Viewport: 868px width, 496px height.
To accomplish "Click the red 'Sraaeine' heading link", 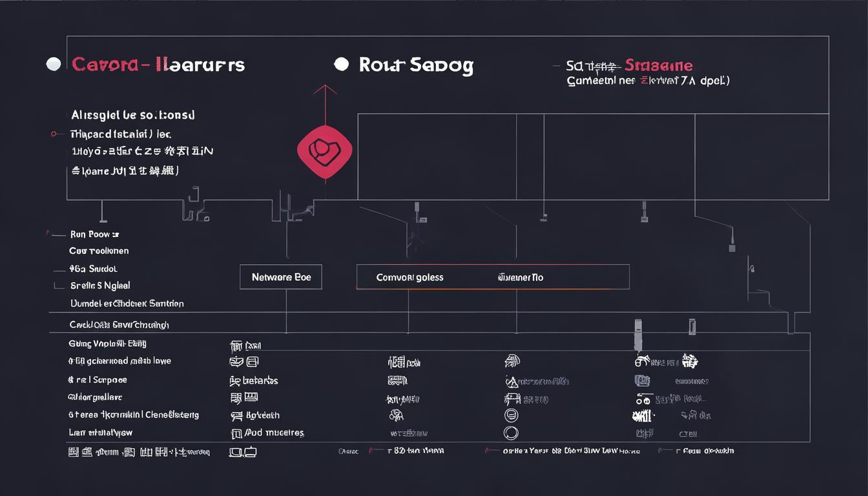I will [658, 65].
